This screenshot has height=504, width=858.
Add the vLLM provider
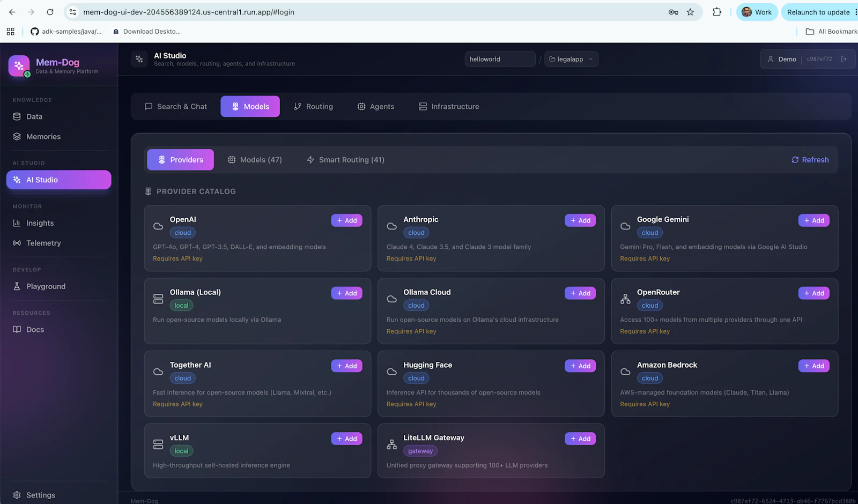click(x=347, y=439)
